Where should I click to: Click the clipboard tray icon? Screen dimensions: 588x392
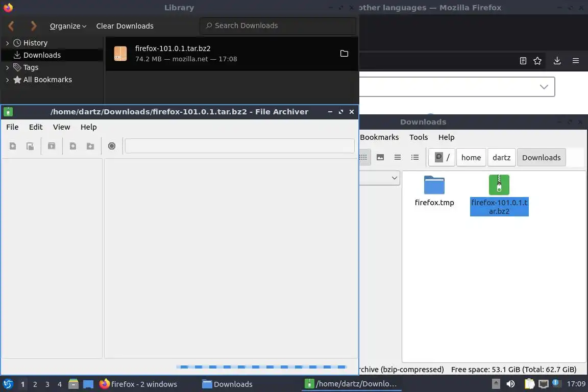(529, 384)
